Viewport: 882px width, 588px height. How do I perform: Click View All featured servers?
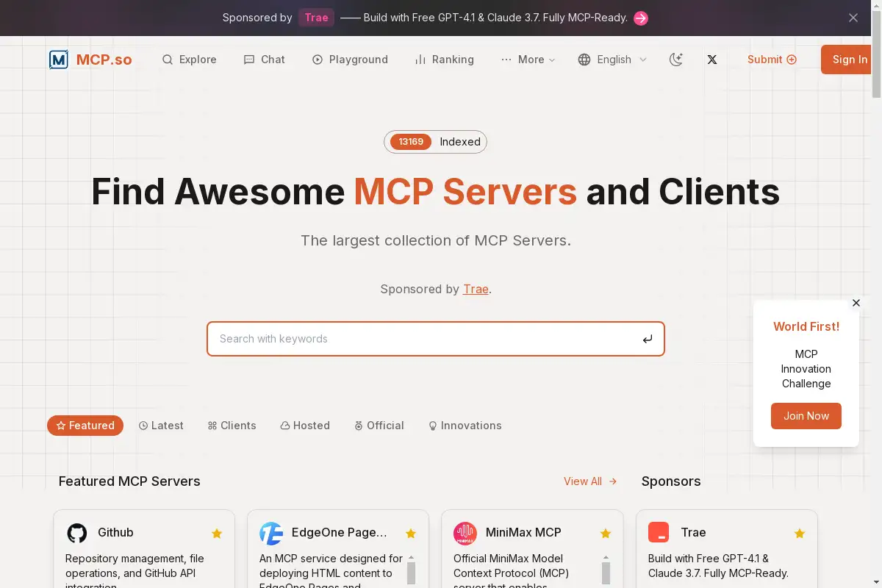(x=590, y=481)
